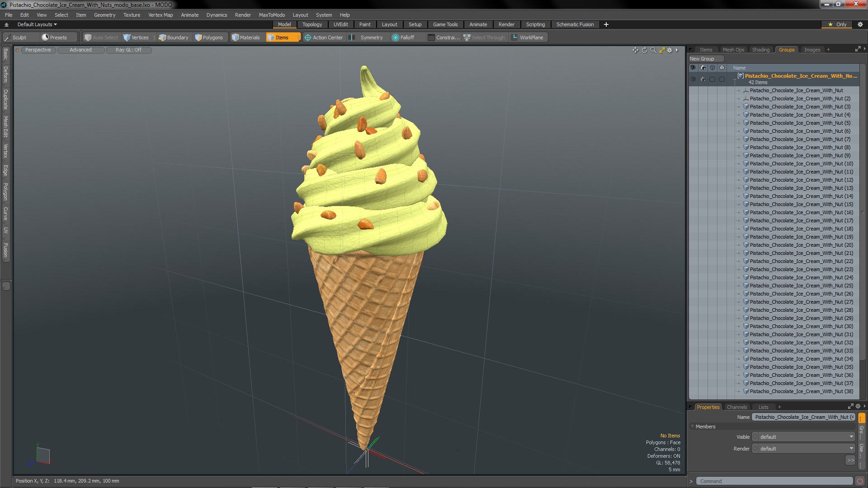Toggle render camera for the main group
Viewport: 868px width, 488px height.
[703, 79]
